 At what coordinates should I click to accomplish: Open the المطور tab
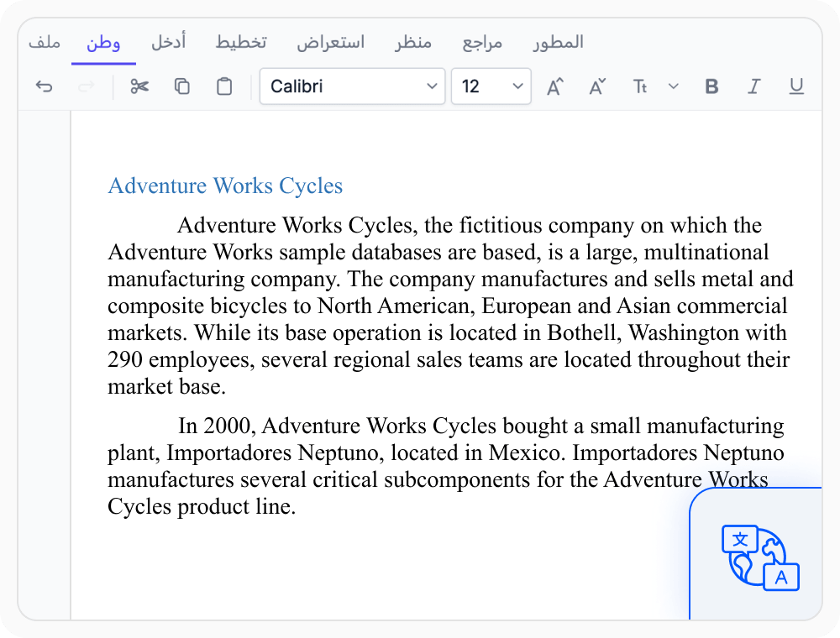(x=558, y=42)
